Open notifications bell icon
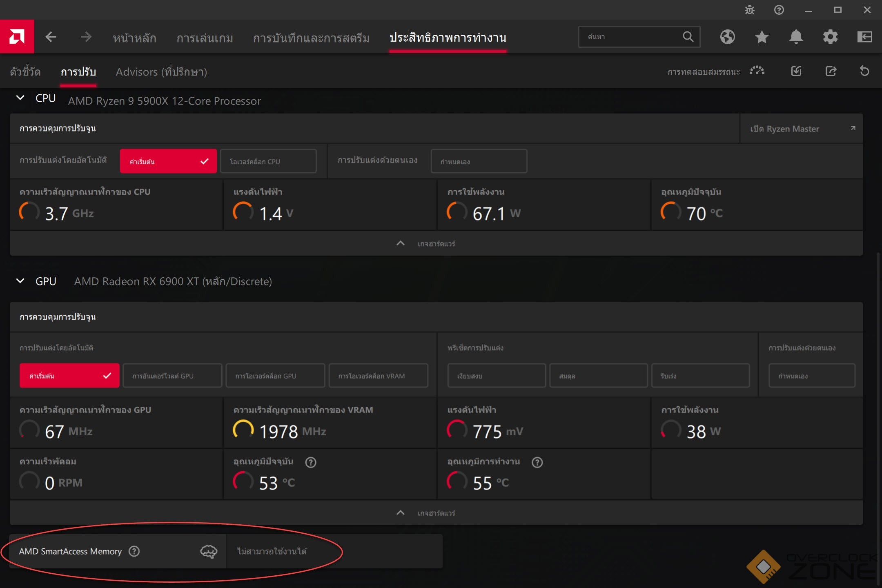 pos(796,37)
